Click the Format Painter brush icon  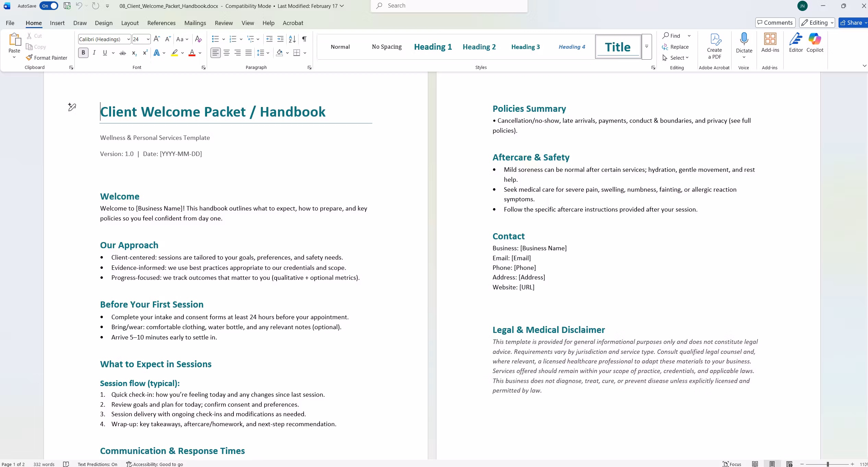coord(29,58)
